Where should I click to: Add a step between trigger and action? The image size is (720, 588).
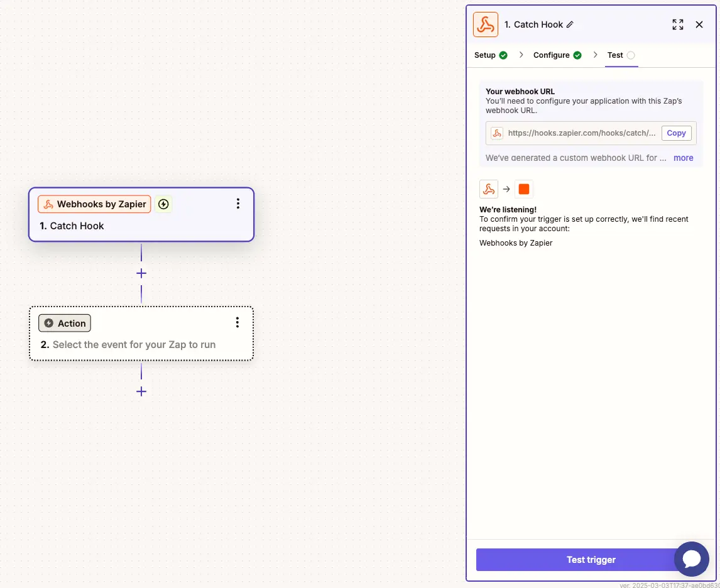(141, 273)
